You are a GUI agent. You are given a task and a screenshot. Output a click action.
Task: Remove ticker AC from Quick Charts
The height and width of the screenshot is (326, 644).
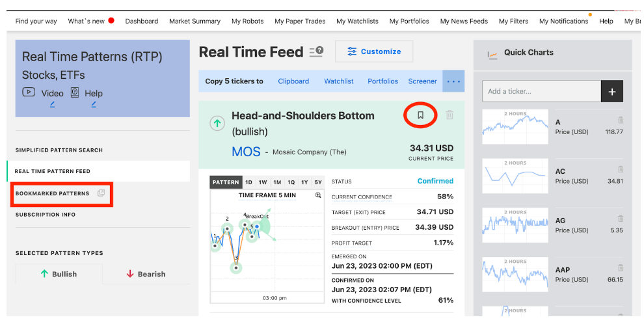pyautogui.click(x=621, y=169)
